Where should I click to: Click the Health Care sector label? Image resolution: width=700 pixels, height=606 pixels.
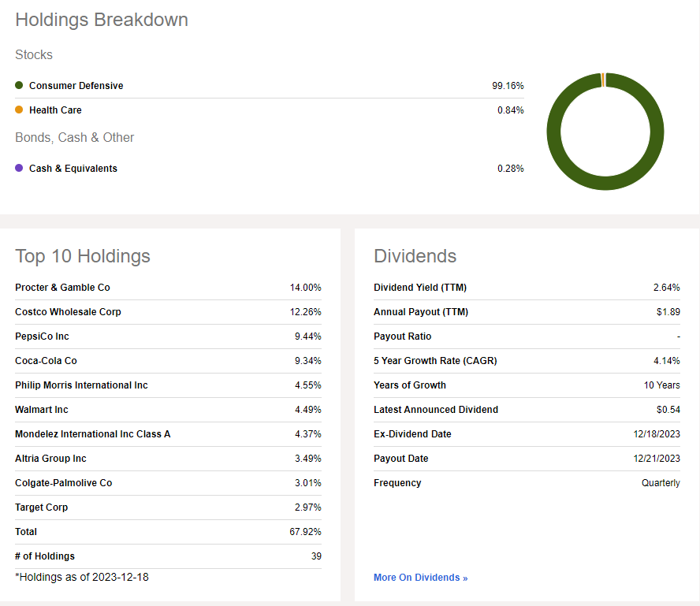[x=55, y=110]
